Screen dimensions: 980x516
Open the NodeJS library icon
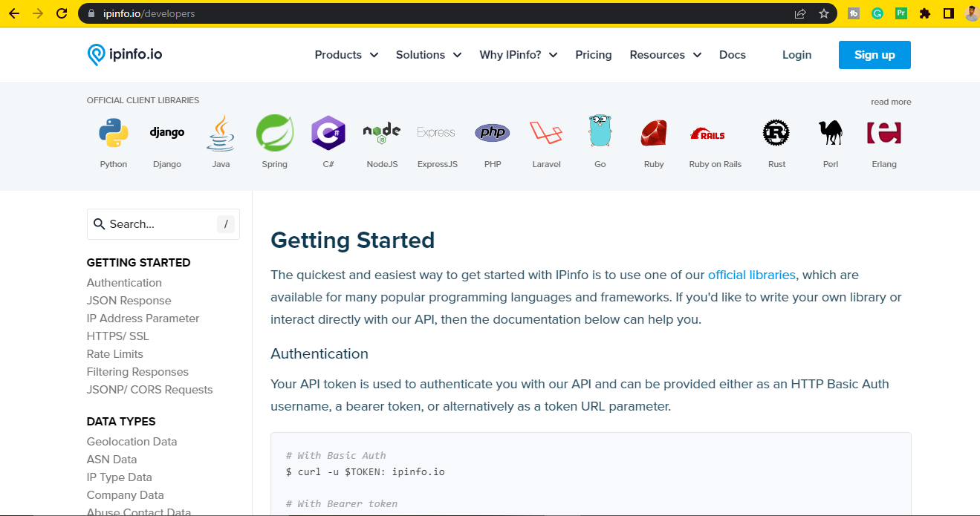coord(382,133)
